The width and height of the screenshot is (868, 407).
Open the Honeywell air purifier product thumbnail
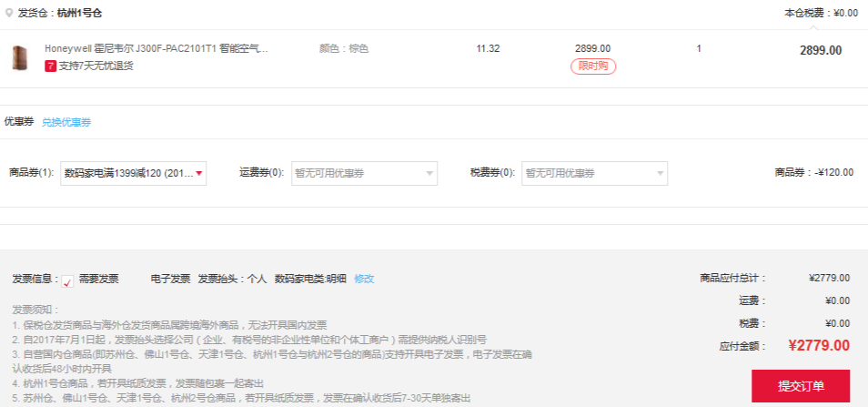tap(21, 58)
